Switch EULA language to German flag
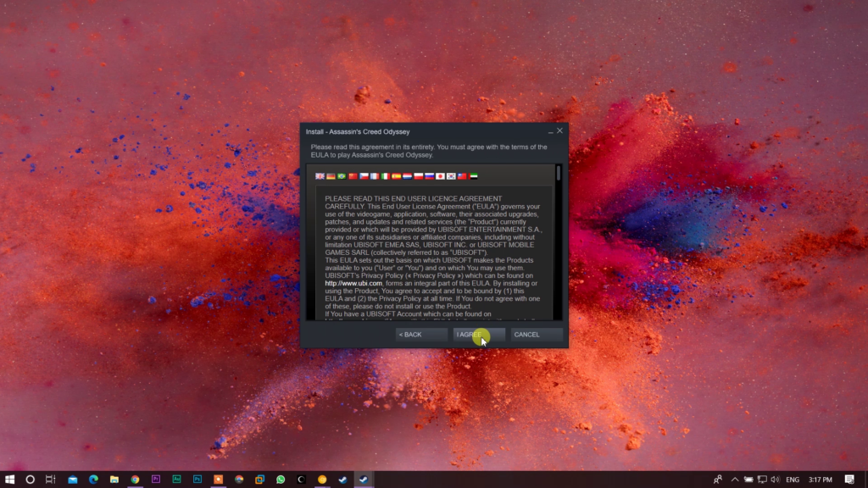This screenshot has height=488, width=868. [x=331, y=176]
